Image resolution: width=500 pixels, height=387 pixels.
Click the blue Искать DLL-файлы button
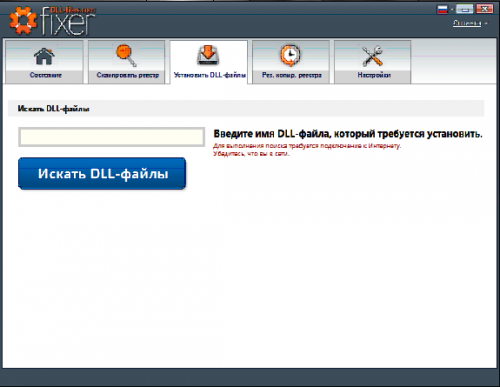click(102, 174)
